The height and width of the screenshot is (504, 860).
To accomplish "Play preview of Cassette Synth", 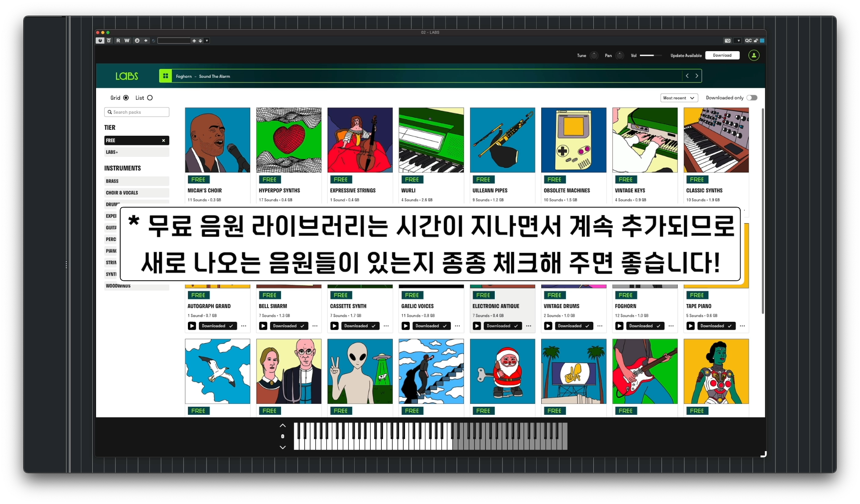I will click(x=334, y=326).
